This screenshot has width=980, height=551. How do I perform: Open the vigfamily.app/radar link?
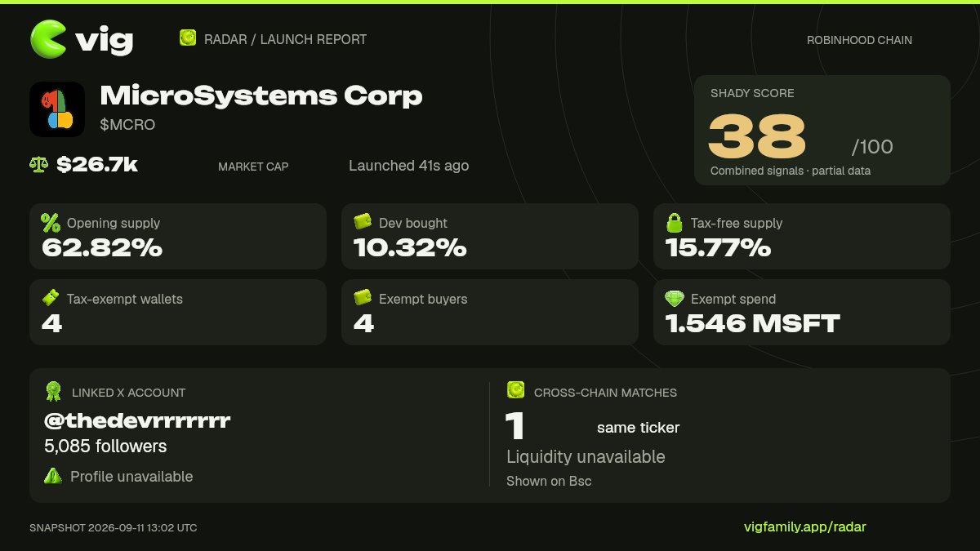pos(805,527)
